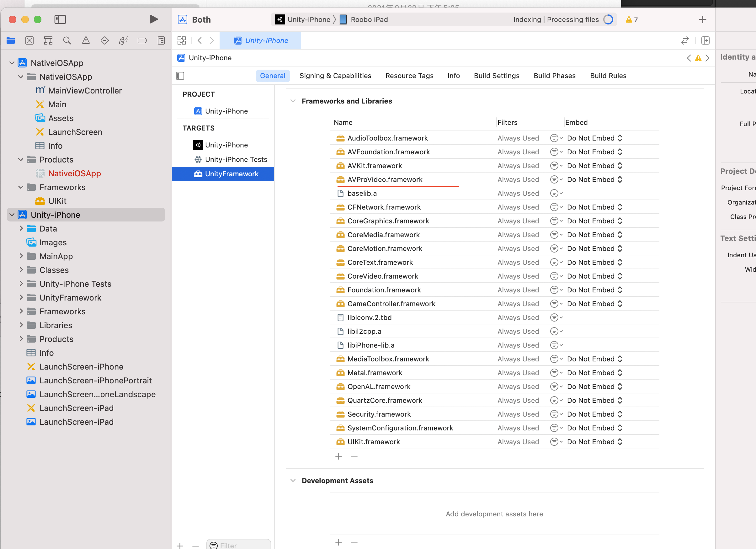The image size is (756, 549).
Task: Open the Issue navigator (warning triangle)
Action: [x=86, y=40]
